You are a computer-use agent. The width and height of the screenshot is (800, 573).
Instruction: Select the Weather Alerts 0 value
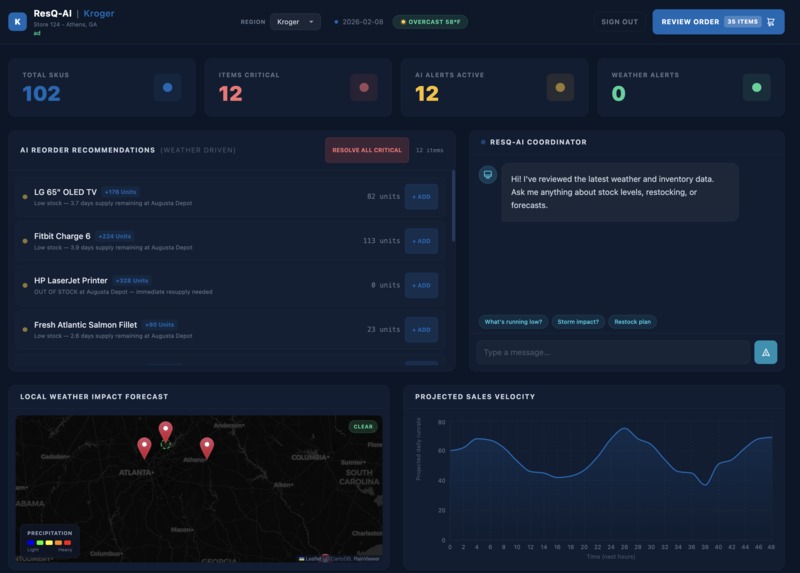pyautogui.click(x=618, y=94)
